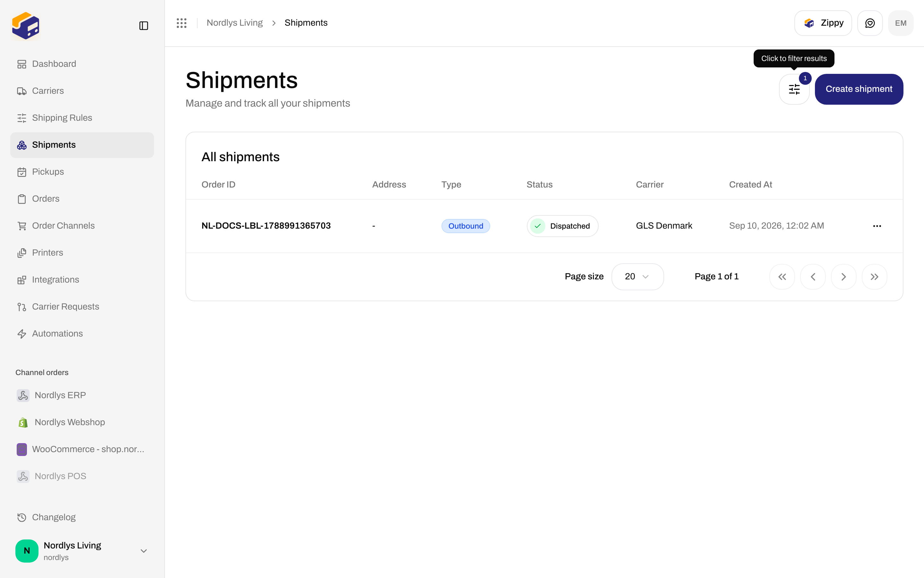Open Order Channels page
This screenshot has width=924, height=578.
(82, 226)
